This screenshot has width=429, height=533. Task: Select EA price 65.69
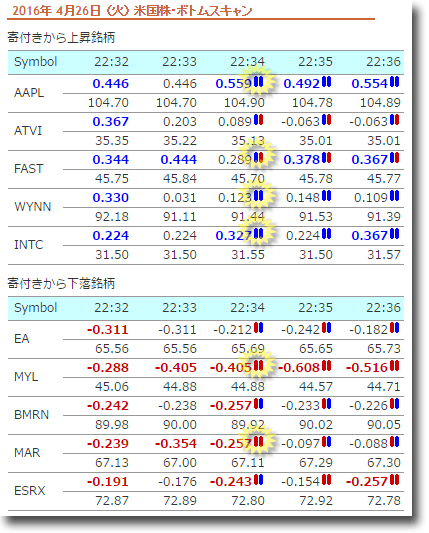[248, 349]
